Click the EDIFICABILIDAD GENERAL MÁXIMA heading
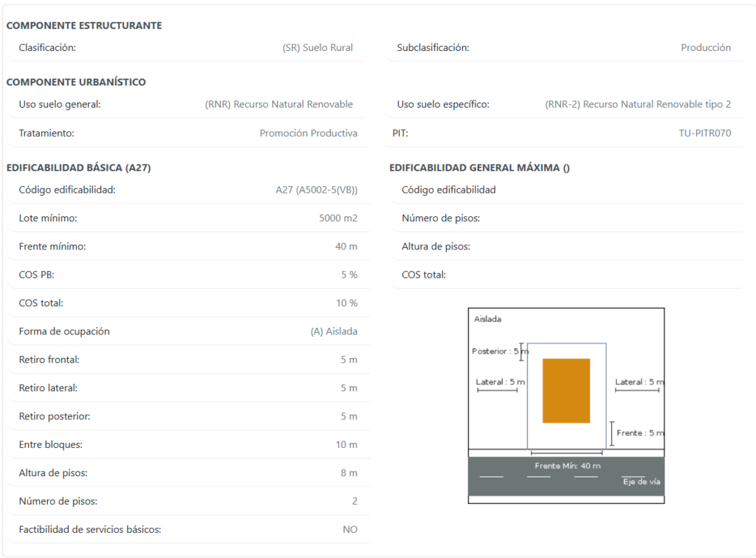 click(x=479, y=168)
